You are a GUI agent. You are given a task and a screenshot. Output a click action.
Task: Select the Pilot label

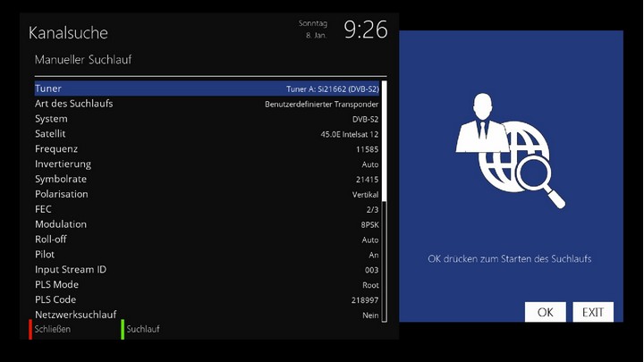(x=45, y=255)
